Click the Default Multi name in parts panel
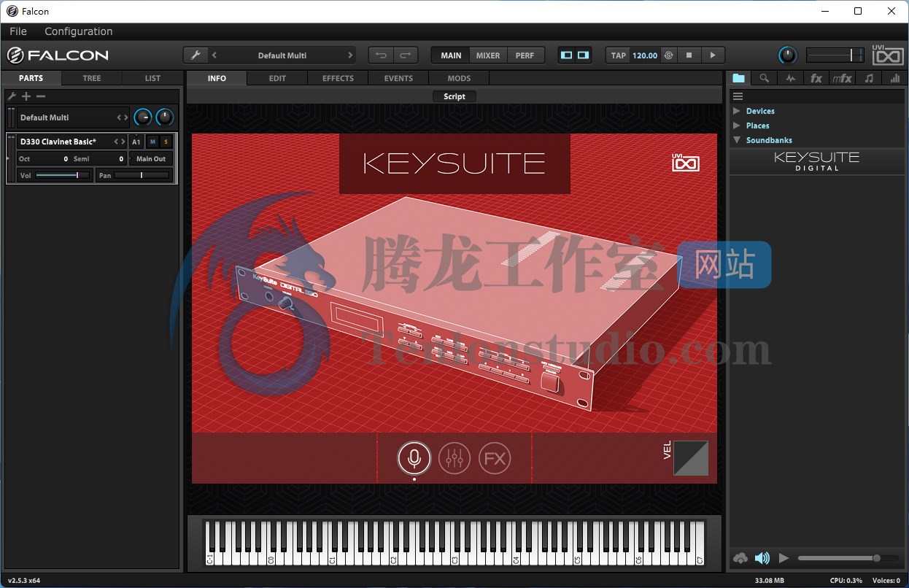 click(45, 117)
